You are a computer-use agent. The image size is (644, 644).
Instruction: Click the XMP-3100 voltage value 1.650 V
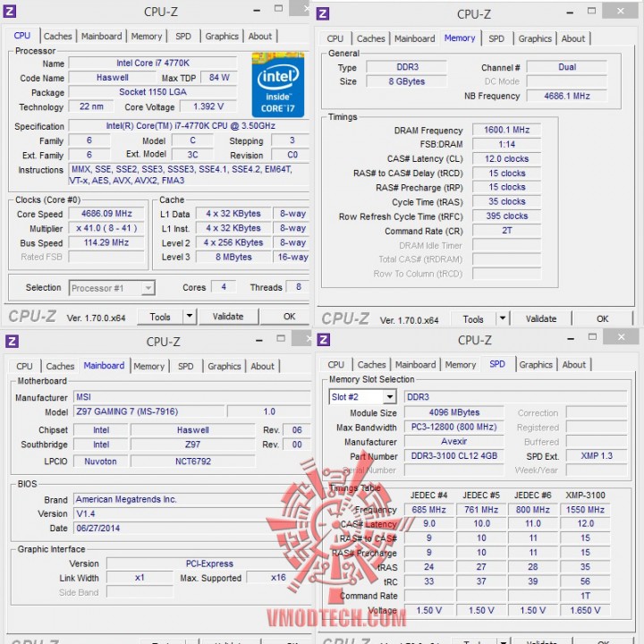tap(585, 610)
